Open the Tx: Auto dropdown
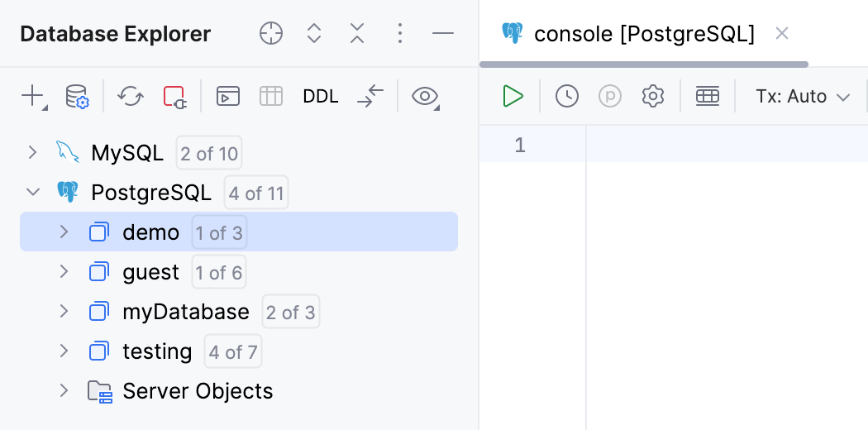868x430 pixels. pyautogui.click(x=803, y=96)
